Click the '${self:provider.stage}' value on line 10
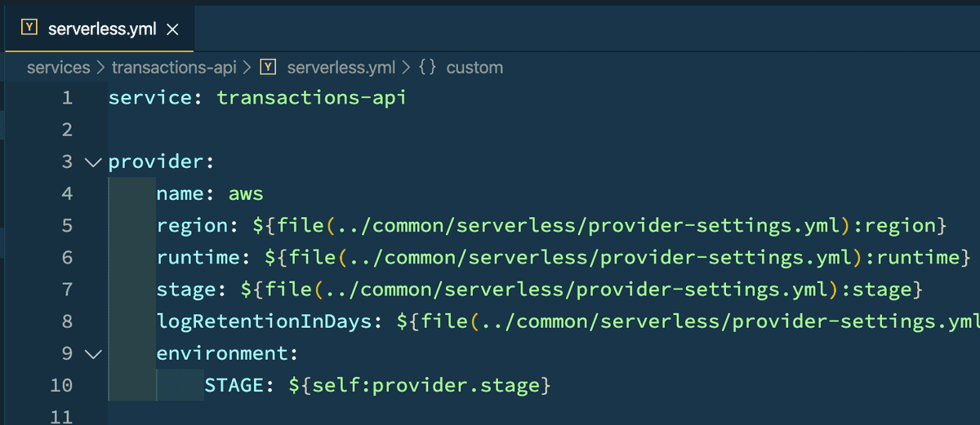The image size is (980, 425). 421,385
